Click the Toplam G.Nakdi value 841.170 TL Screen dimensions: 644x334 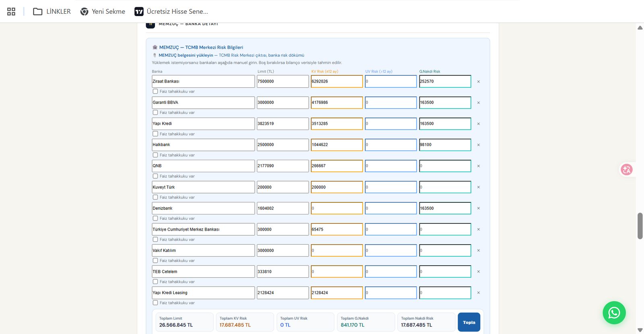[x=352, y=325]
